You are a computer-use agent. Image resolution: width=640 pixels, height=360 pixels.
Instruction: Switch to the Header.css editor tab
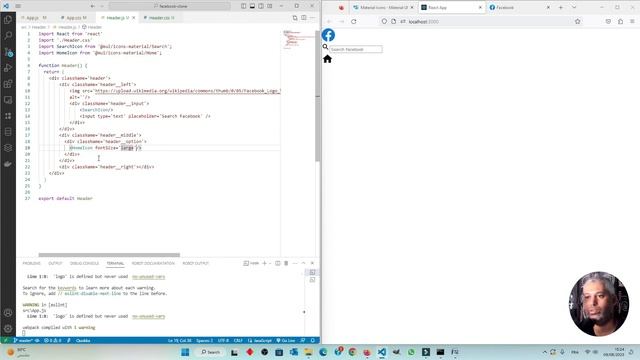pyautogui.click(x=160, y=18)
